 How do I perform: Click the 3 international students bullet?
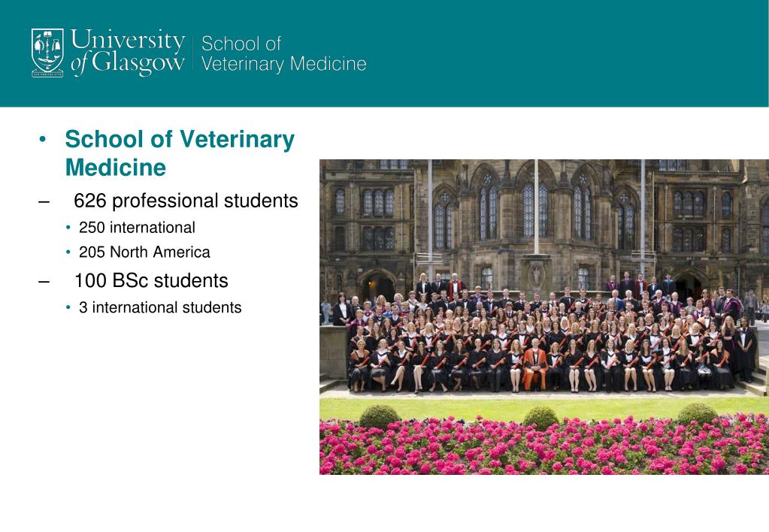pos(160,307)
